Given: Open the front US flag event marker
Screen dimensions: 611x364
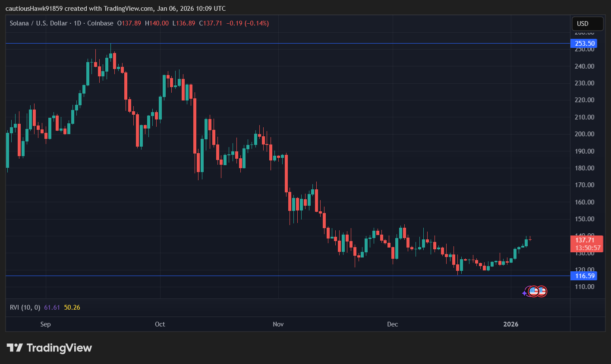Looking at the screenshot, I should tap(534, 291).
